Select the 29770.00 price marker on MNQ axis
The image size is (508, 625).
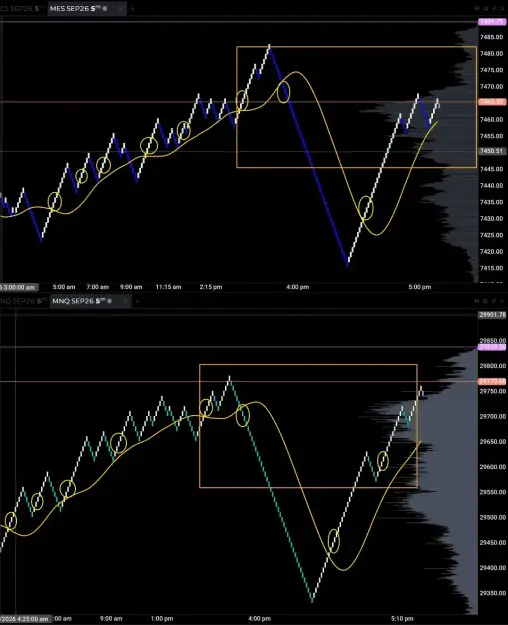pos(492,381)
